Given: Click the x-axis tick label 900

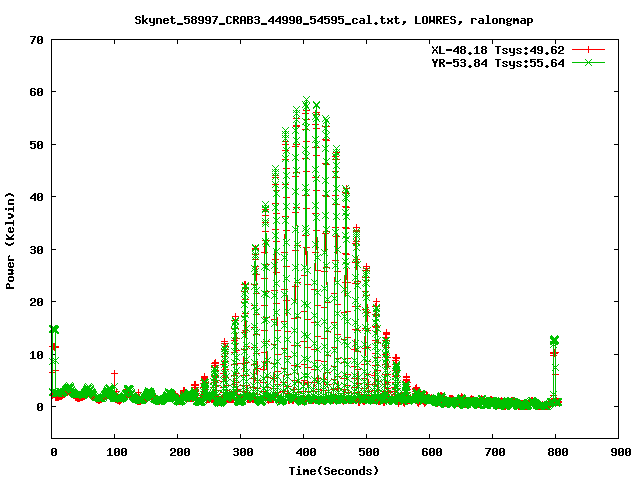Looking at the screenshot, I should [621, 452].
